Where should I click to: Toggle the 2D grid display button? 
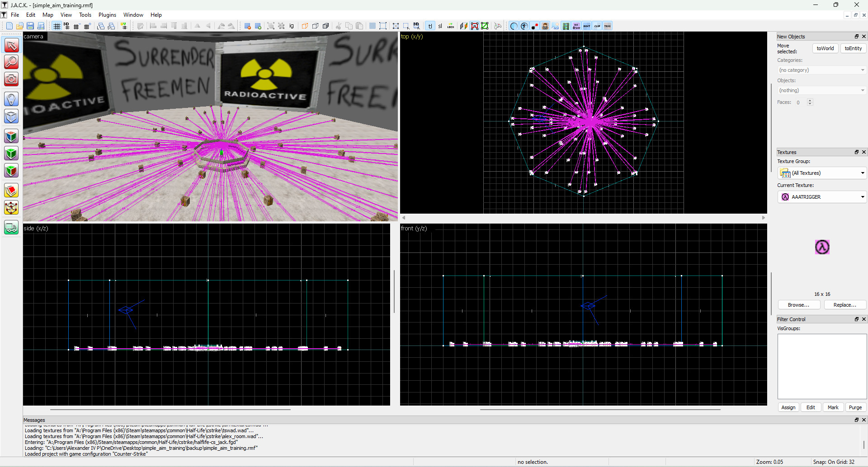click(x=57, y=26)
